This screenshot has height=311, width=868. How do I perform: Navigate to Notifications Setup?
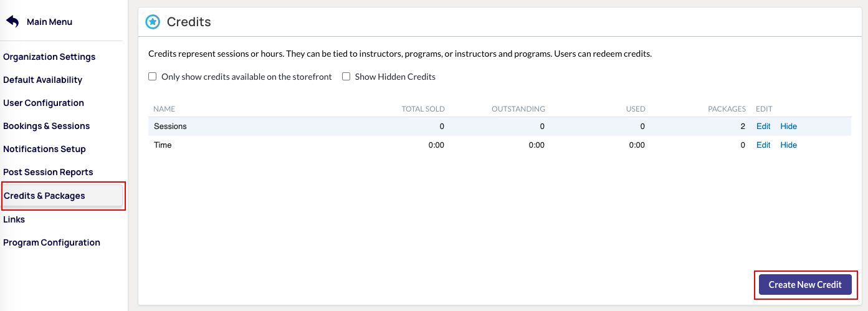pyautogui.click(x=44, y=149)
